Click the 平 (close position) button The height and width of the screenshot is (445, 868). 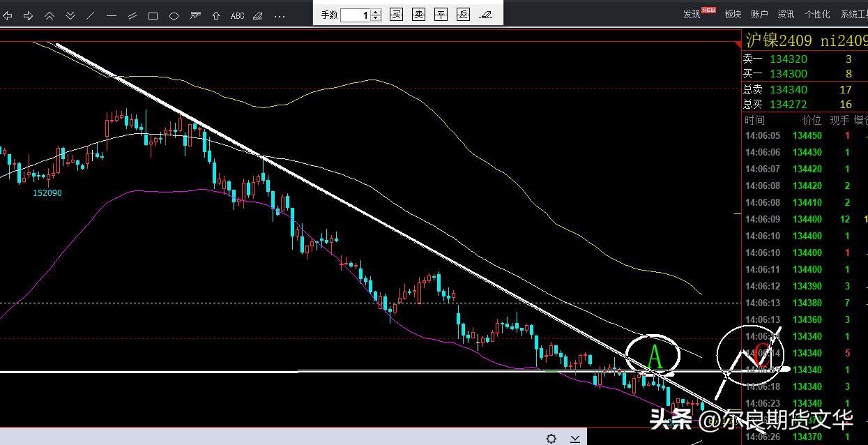(x=441, y=15)
